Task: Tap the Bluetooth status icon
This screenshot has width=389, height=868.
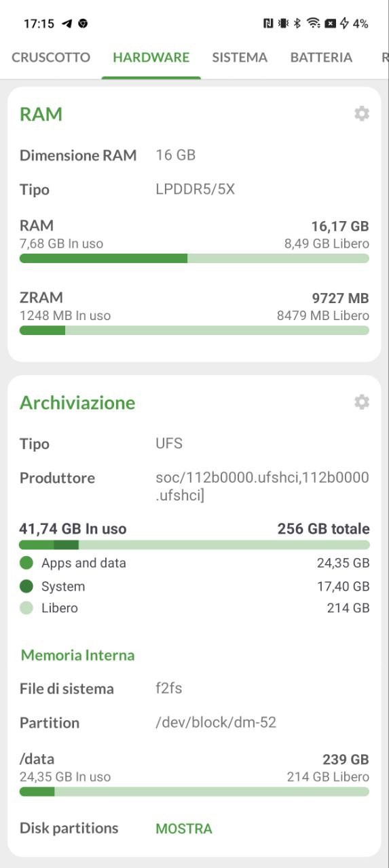Action: click(x=297, y=24)
